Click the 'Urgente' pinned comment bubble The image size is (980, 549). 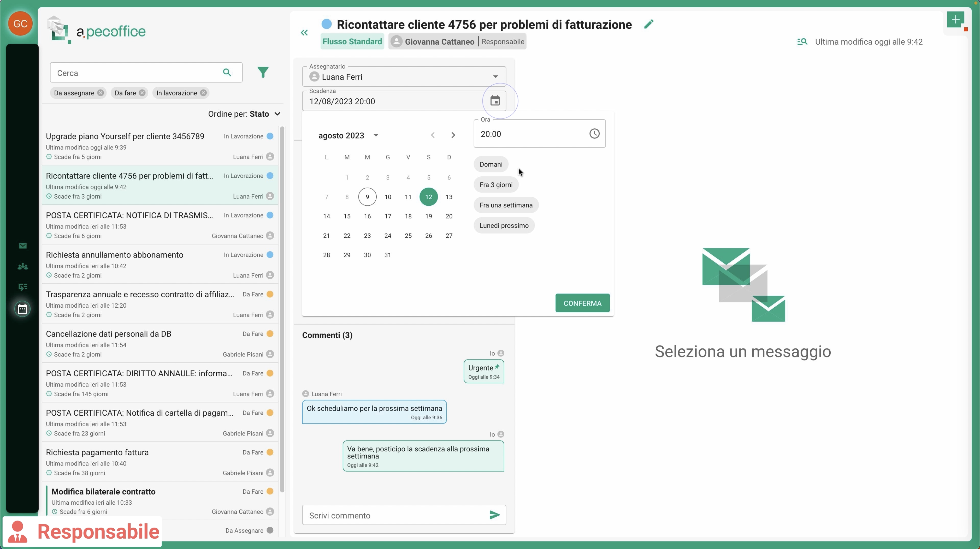point(484,372)
